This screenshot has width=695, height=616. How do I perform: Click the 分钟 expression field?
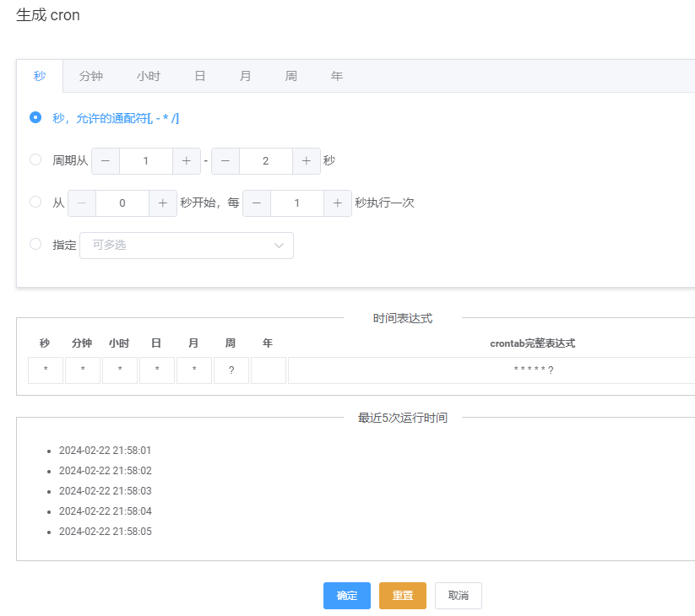point(83,370)
